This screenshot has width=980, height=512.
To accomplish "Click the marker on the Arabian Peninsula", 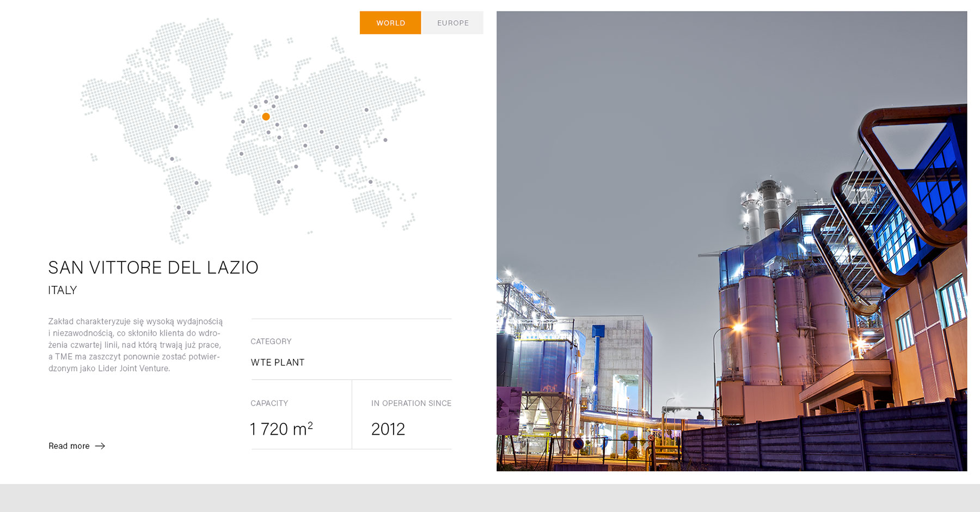I will 305,145.
